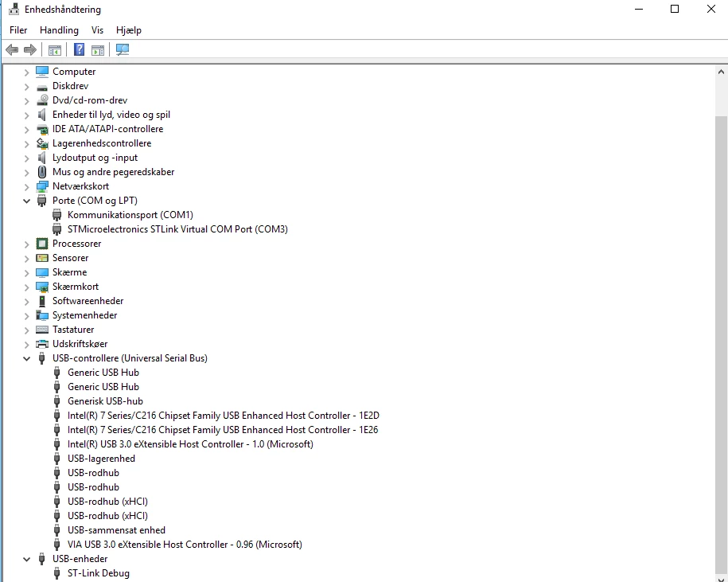
Task: Expand the Diskdrev node
Action: (x=26, y=87)
